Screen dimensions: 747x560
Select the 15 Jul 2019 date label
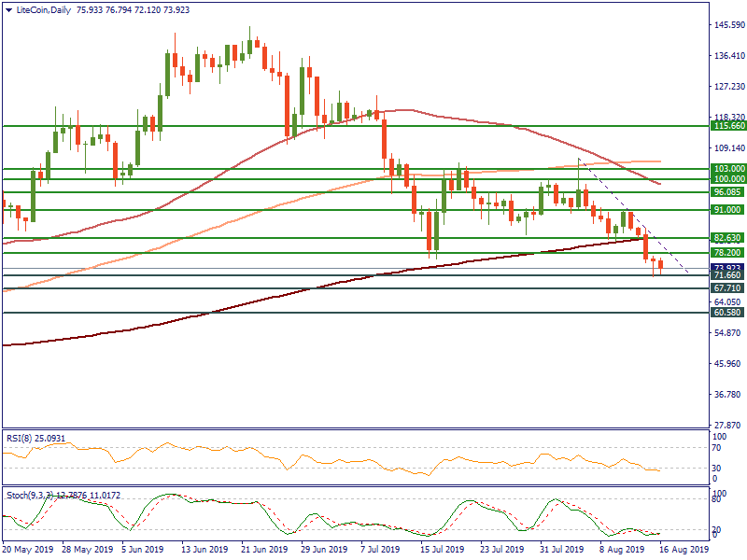442,550
